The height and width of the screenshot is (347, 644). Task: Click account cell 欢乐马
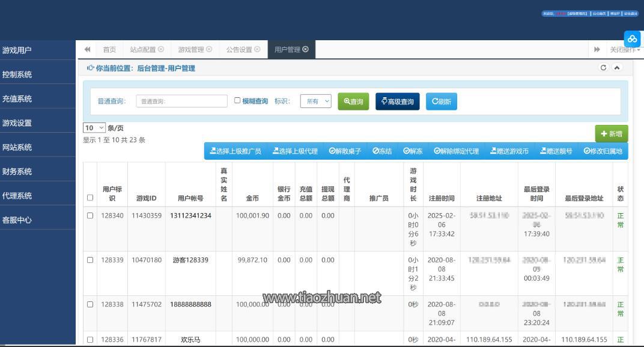[x=190, y=340]
